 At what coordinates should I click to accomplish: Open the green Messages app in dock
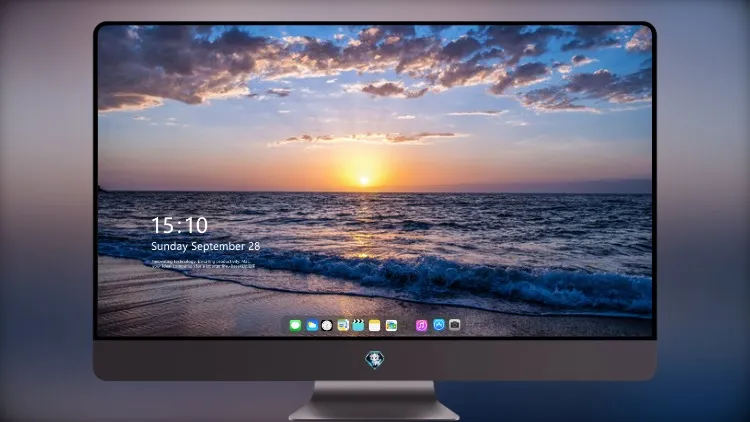[295, 325]
